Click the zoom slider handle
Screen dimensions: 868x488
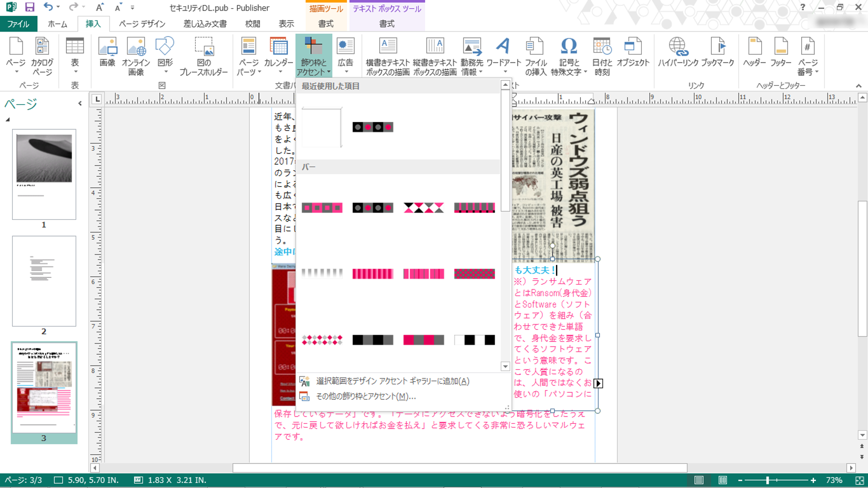coord(768,480)
